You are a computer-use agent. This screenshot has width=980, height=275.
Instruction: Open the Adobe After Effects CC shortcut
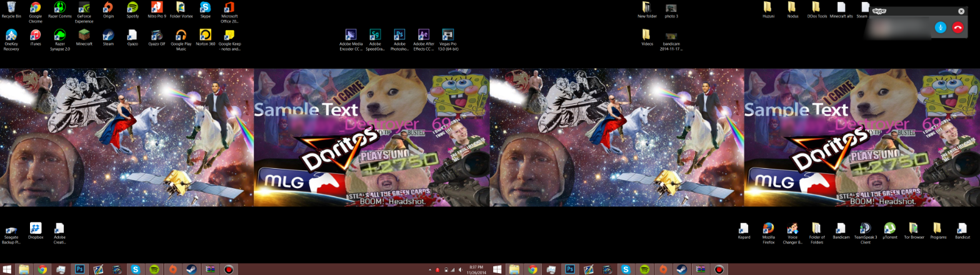coord(423,39)
